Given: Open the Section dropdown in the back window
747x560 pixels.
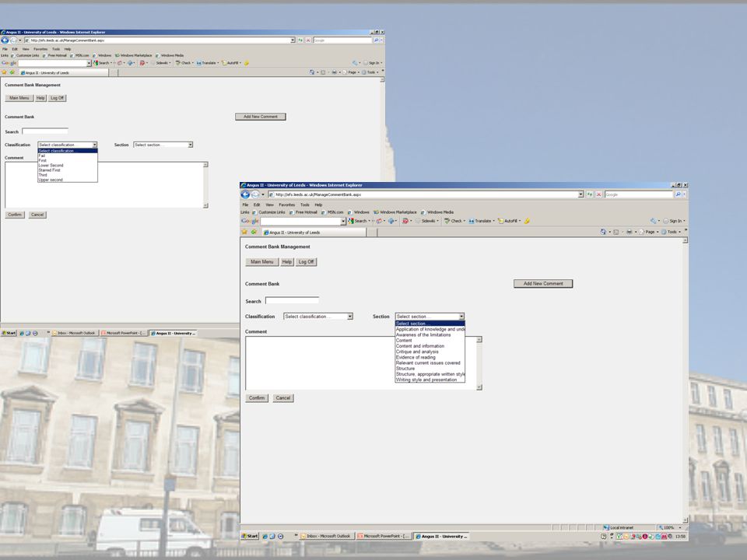Looking at the screenshot, I should pos(163,145).
